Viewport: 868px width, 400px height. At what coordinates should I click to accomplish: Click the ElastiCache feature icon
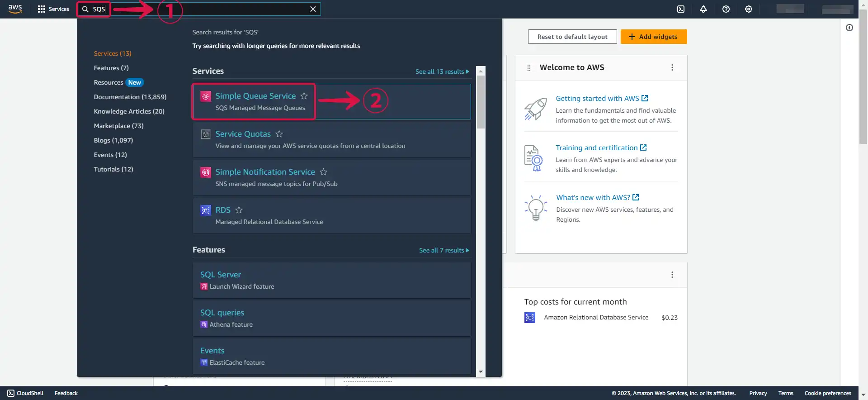(204, 362)
